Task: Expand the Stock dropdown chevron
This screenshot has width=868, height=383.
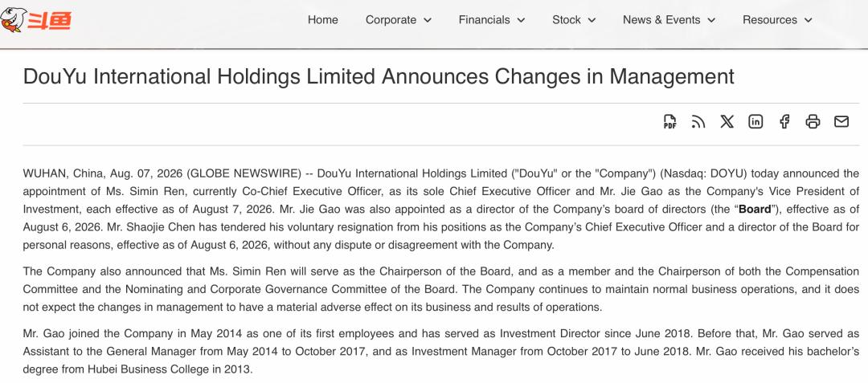Action: point(592,20)
